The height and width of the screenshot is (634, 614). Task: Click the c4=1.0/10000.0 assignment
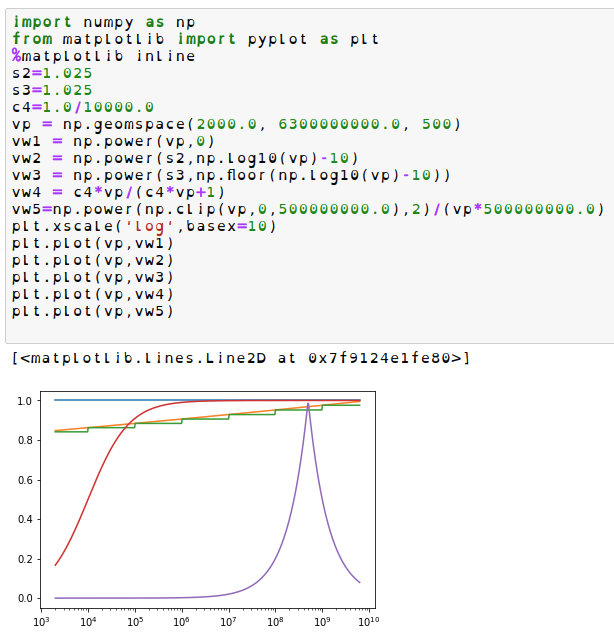(x=83, y=107)
